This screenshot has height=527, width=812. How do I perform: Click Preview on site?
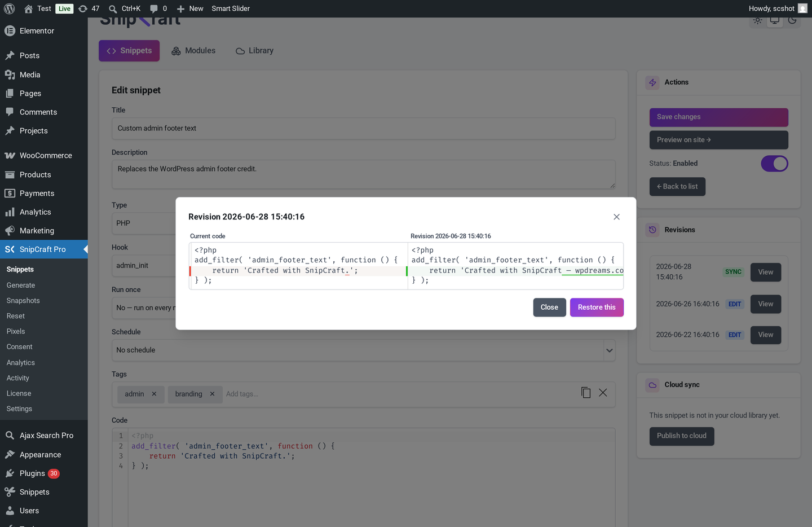[x=718, y=140]
